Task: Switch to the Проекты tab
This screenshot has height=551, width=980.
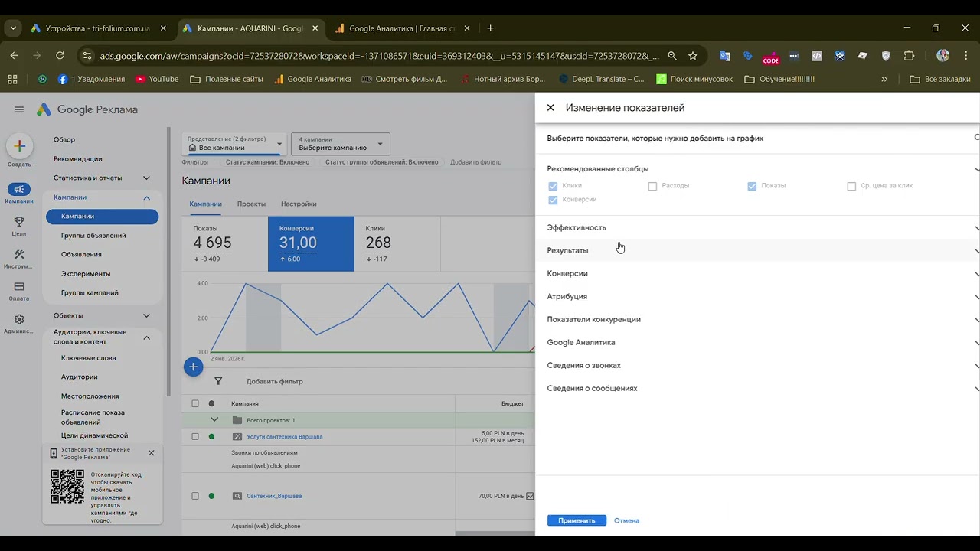Action: 251,204
